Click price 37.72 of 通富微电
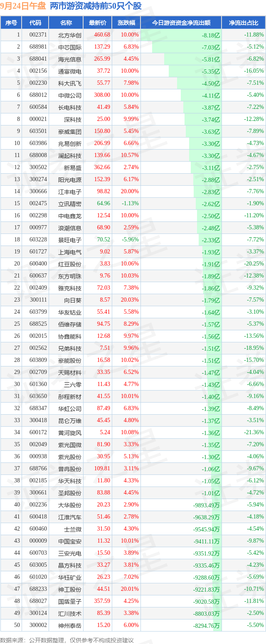Screen dimensions: 266x644 click(103, 71)
